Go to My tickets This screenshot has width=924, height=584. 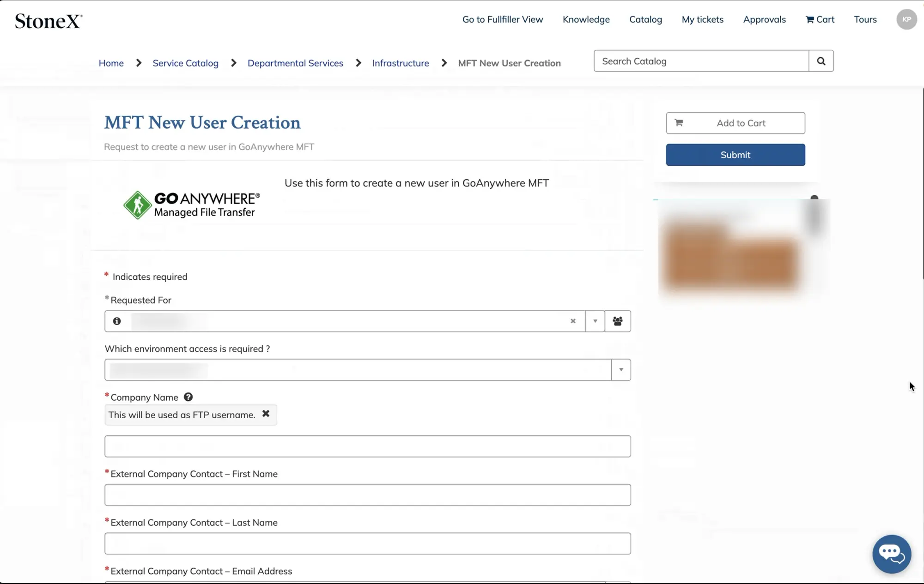(x=702, y=19)
